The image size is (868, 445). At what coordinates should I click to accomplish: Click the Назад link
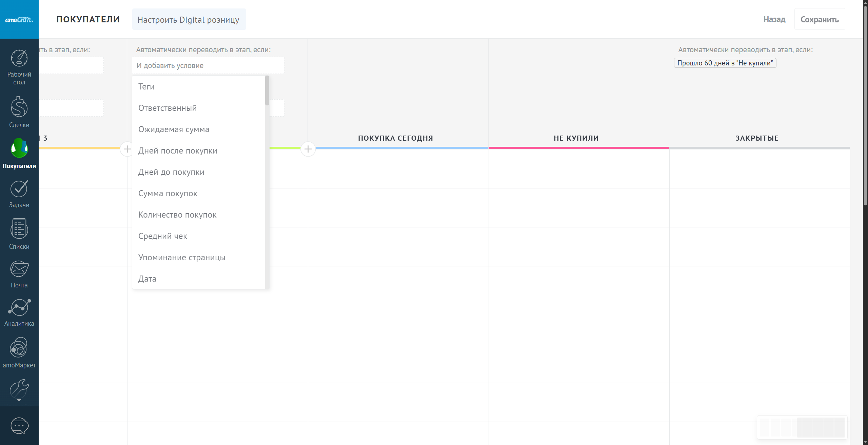tap(774, 19)
